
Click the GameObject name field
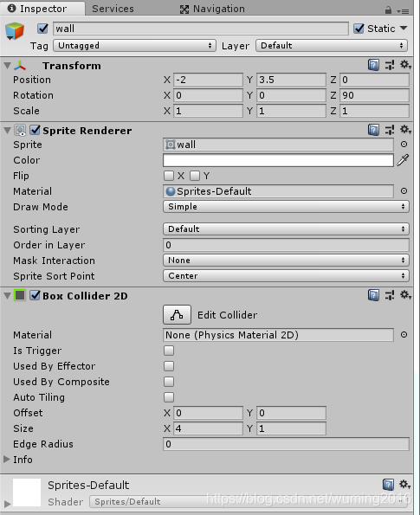pos(200,29)
